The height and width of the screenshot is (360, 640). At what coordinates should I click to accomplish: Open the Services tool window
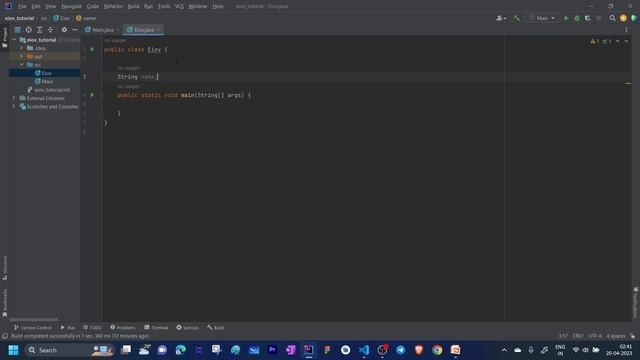[x=187, y=327]
